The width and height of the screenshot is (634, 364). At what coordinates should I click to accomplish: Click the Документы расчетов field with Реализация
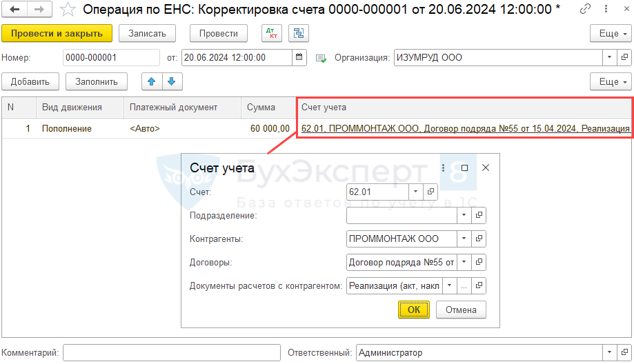coord(395,285)
